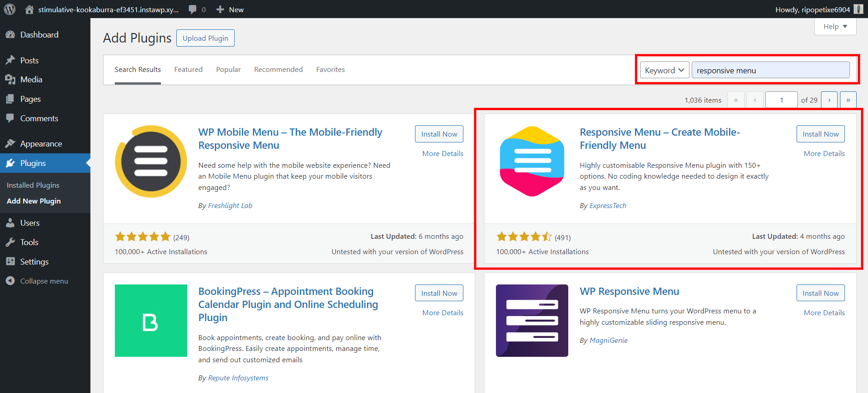
Task: Switch to the Featured tab
Action: point(189,70)
